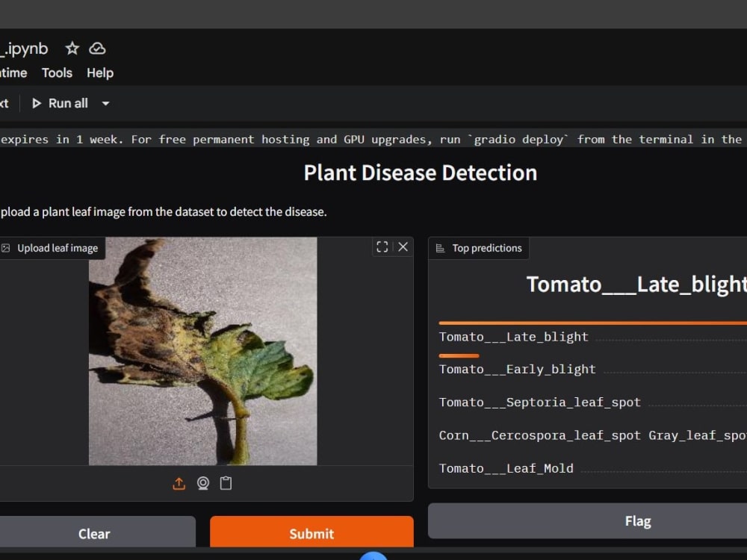This screenshot has height=560, width=747.
Task: Click the .ipynb notebook filename
Action: (24, 49)
